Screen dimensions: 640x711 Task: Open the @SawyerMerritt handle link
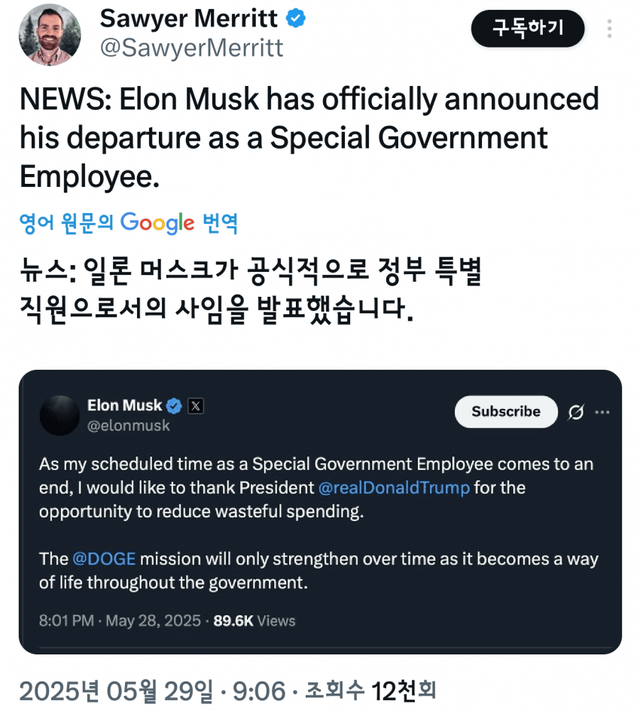192,47
